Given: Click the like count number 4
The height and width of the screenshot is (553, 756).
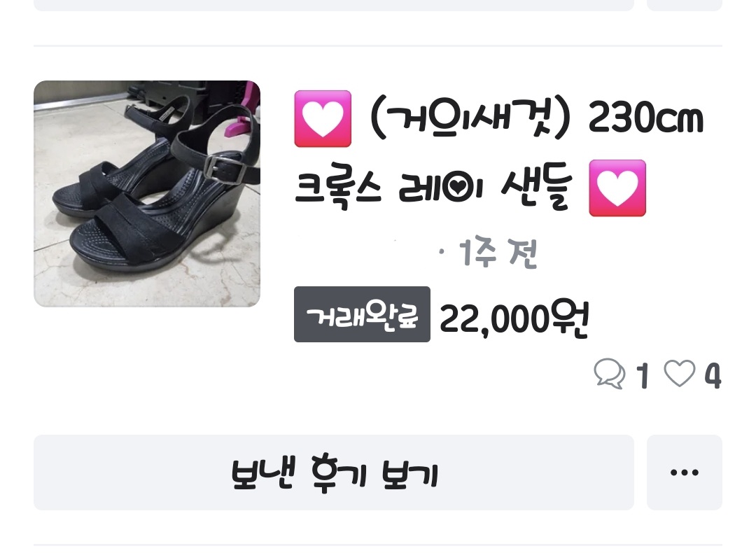Looking at the screenshot, I should 713,376.
